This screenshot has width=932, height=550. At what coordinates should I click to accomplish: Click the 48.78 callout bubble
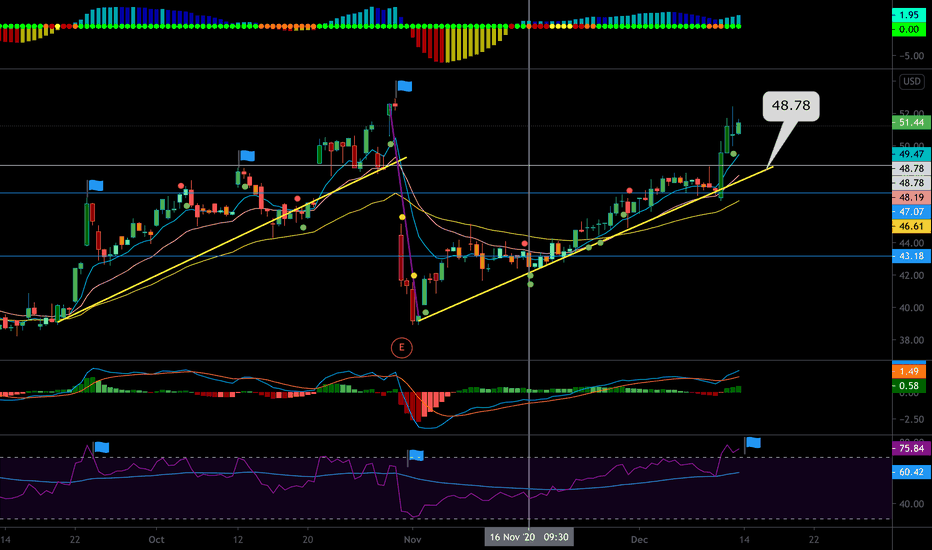(x=791, y=106)
